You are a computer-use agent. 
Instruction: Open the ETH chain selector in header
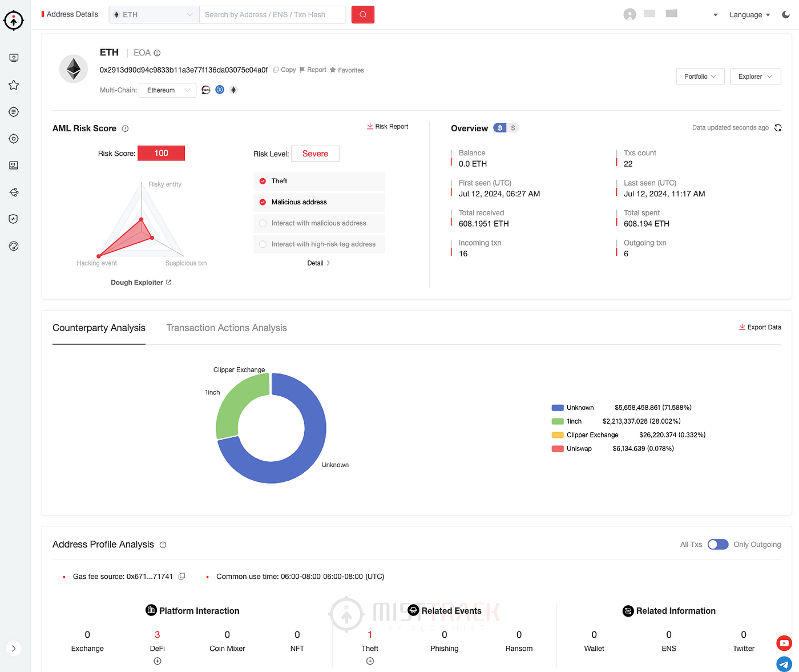tap(154, 15)
